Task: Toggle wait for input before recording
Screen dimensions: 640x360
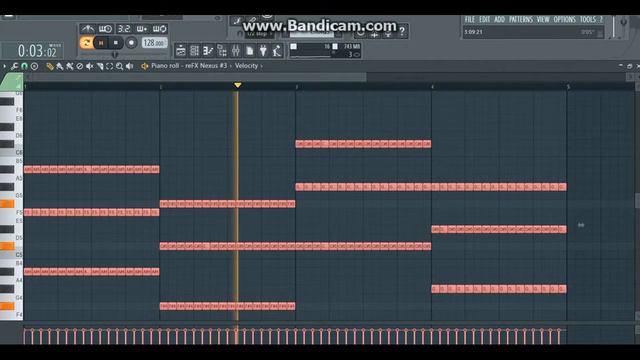Action: click(105, 29)
